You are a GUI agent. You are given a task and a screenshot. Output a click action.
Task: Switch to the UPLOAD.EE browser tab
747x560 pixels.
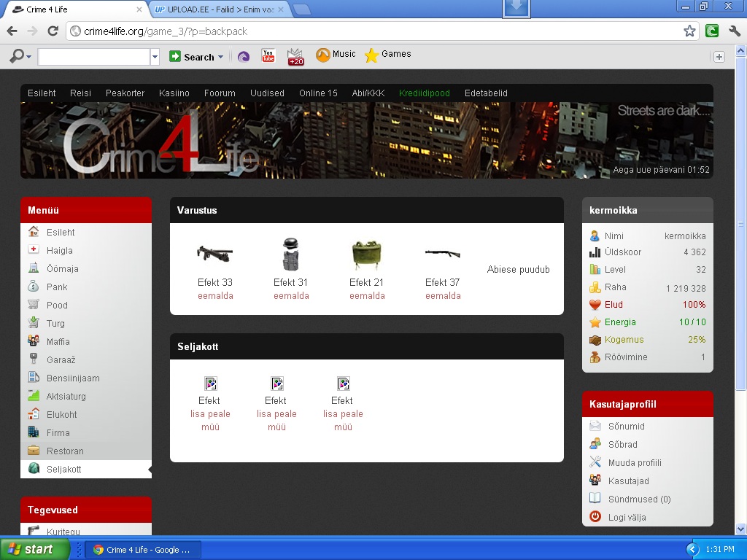click(x=219, y=9)
